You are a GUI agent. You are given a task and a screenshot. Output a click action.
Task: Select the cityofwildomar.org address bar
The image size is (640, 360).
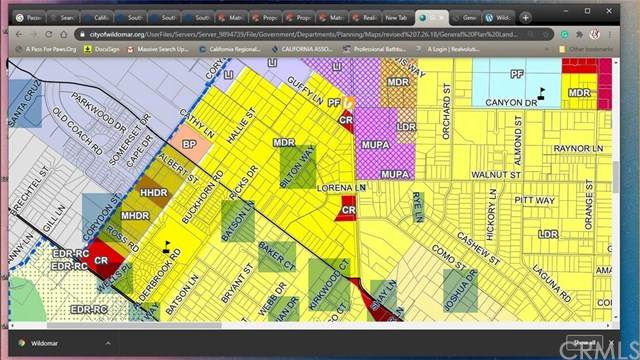pos(314,35)
